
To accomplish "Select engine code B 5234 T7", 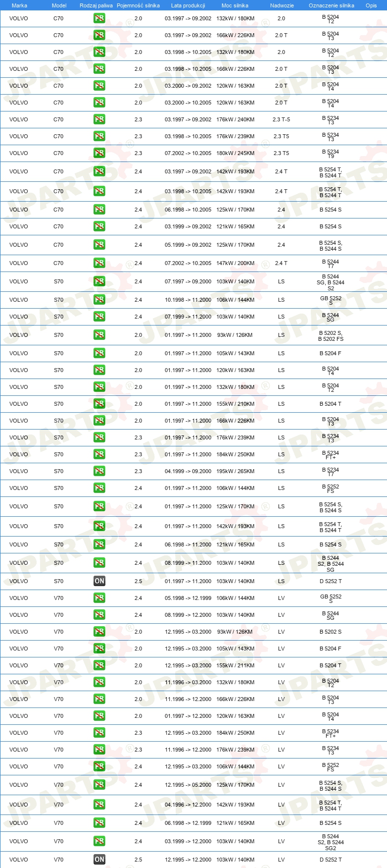I will (331, 472).
